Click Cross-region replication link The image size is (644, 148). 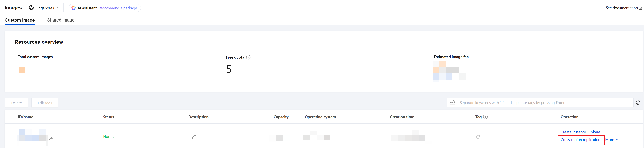tap(580, 140)
